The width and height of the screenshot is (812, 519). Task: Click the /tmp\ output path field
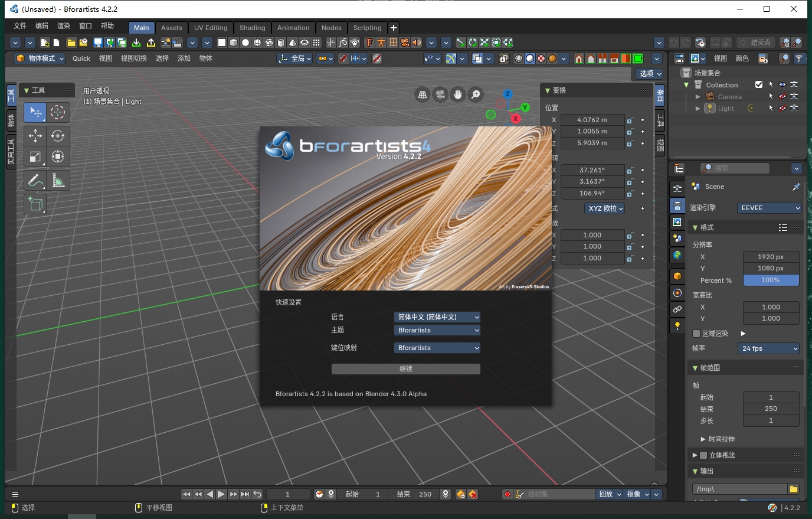[739, 488]
